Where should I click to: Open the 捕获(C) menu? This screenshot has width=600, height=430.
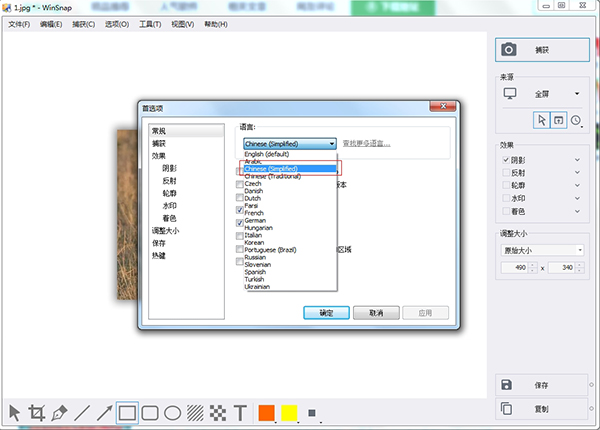pyautogui.click(x=84, y=24)
